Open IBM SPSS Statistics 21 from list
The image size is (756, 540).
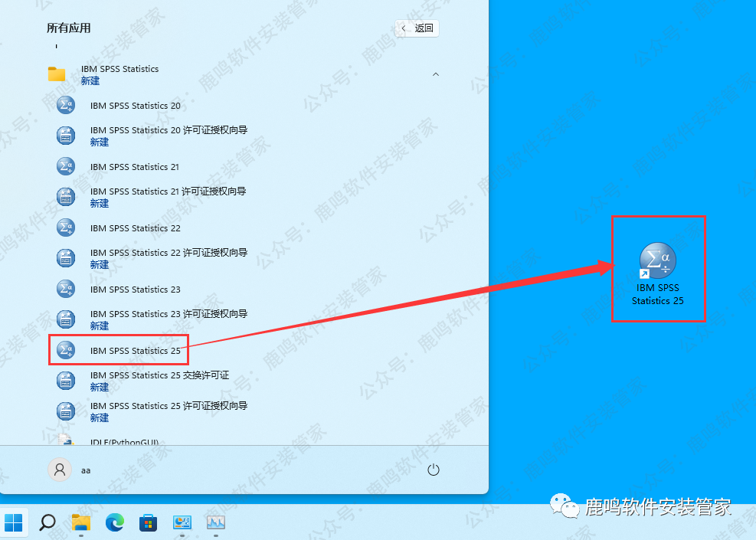pyautogui.click(x=134, y=167)
